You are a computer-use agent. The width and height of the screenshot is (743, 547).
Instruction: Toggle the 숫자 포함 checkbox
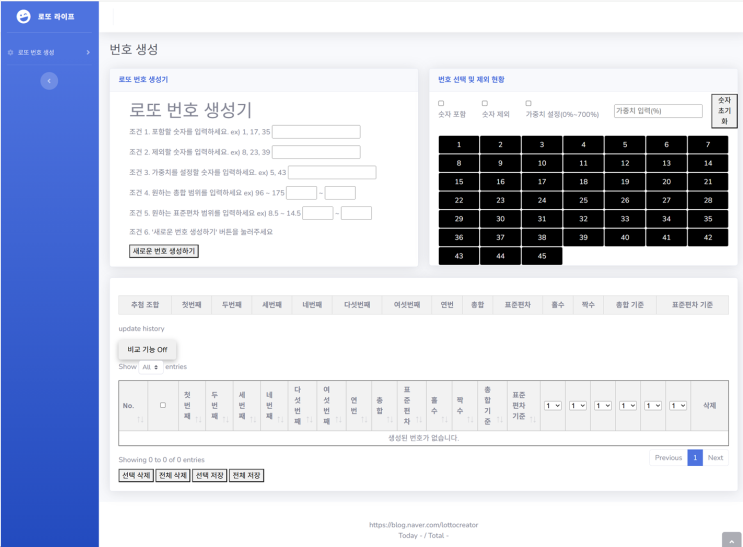[441, 103]
